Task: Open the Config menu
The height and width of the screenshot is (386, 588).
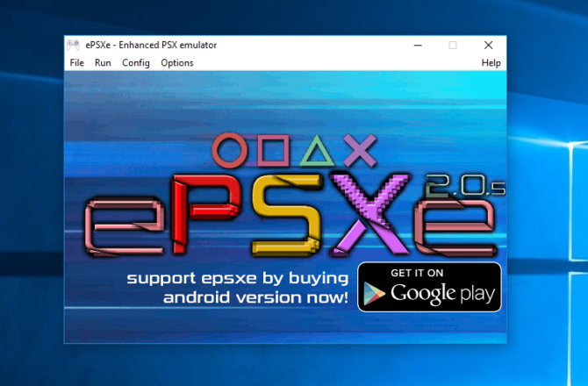Action: pyautogui.click(x=136, y=63)
